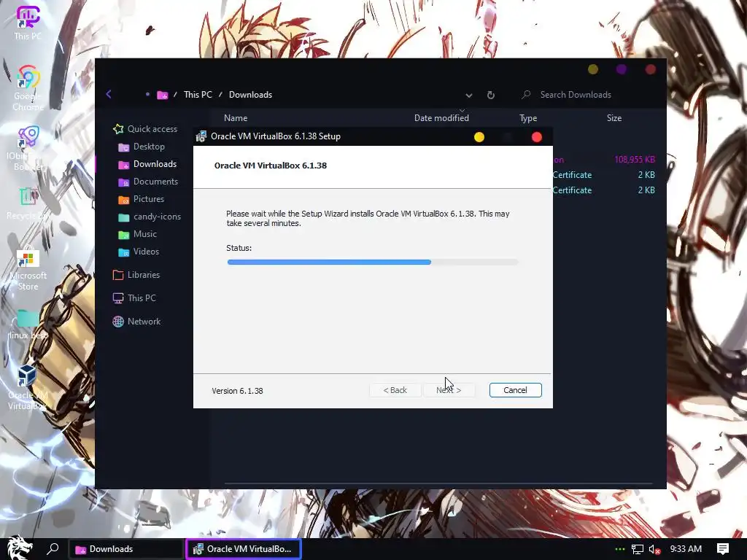Sort files by Date modified column
Screen dimensions: 747x560
441,117
